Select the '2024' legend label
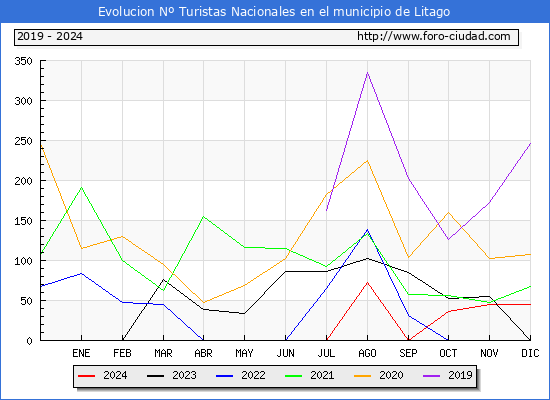This screenshot has width=550, height=400. pos(115,375)
